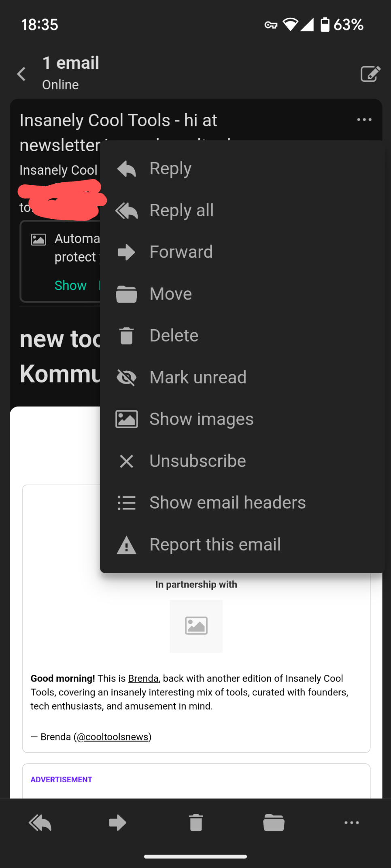This screenshot has width=391, height=868.
Task: Open the bottom toolbar more options dots
Action: tap(351, 823)
